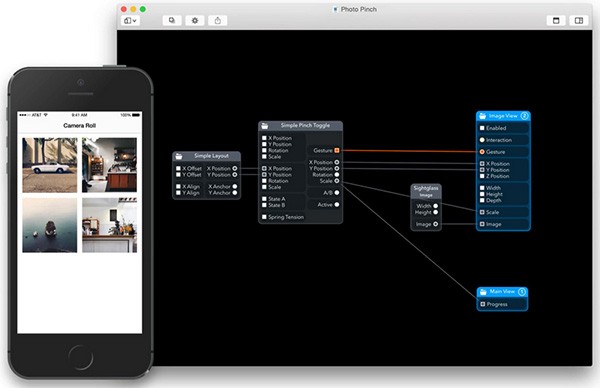Click connected Y Position input on Pinch Toggle
Viewport: 600px width, 388px height.
(264, 174)
